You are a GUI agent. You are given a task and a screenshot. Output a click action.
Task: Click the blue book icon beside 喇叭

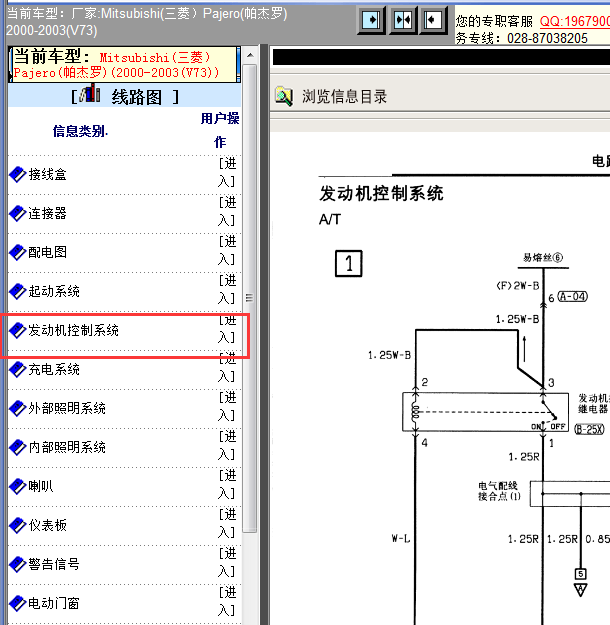18,486
